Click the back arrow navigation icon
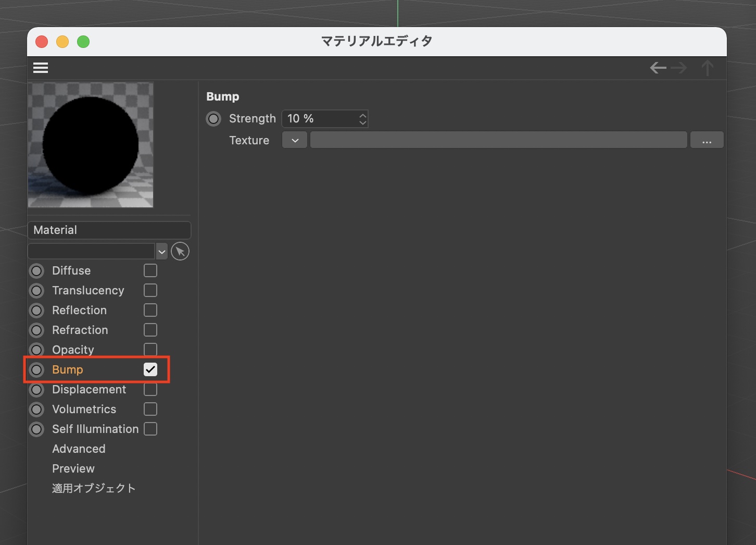The width and height of the screenshot is (756, 545). [658, 68]
